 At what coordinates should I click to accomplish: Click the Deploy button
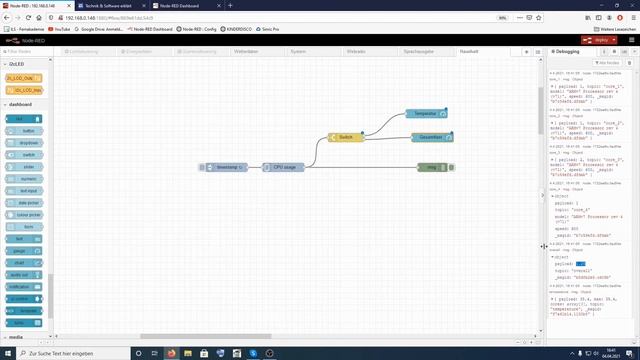pos(596,40)
